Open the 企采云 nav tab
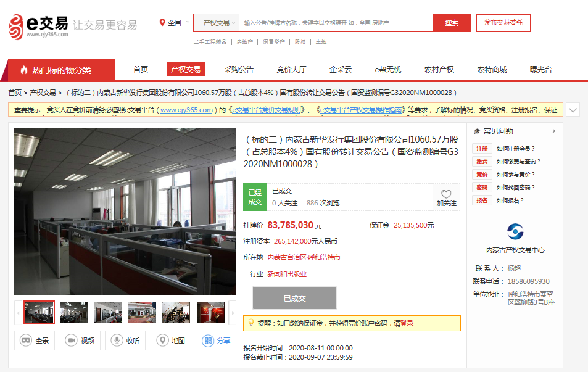This screenshot has height=372, width=588. (x=341, y=69)
